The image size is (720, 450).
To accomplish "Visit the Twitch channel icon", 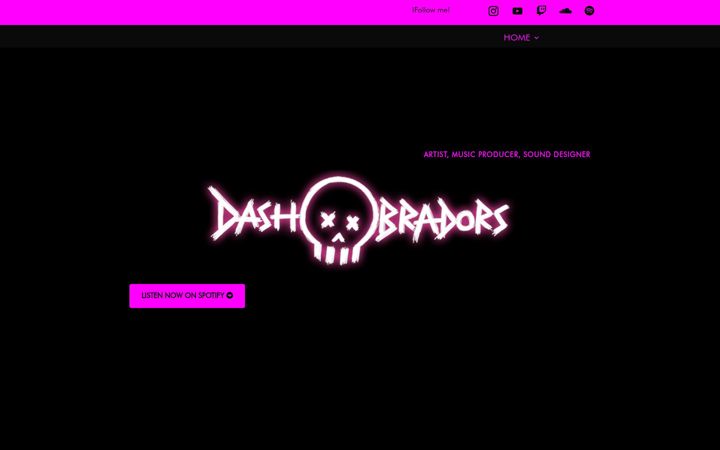I will tap(541, 11).
